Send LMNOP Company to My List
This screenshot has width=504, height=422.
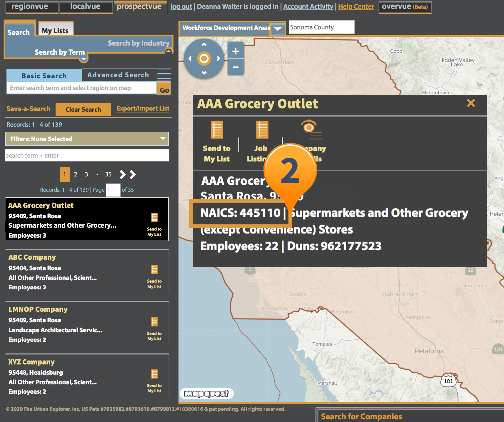154,329
